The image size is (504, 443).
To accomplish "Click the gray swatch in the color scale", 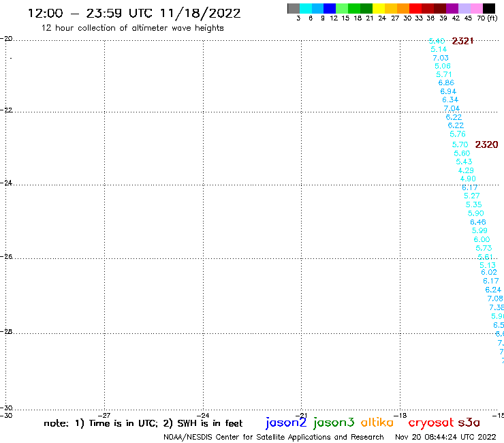I will pos(294,8).
